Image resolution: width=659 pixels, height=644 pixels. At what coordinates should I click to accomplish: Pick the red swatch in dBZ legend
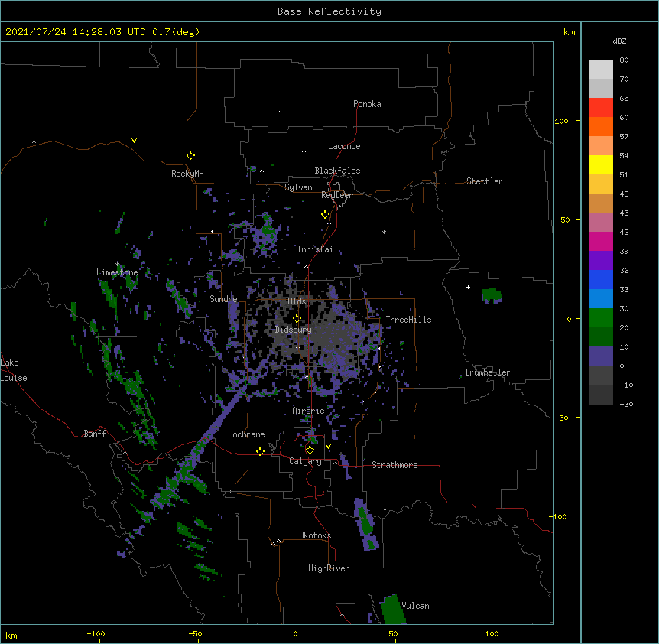(601, 107)
